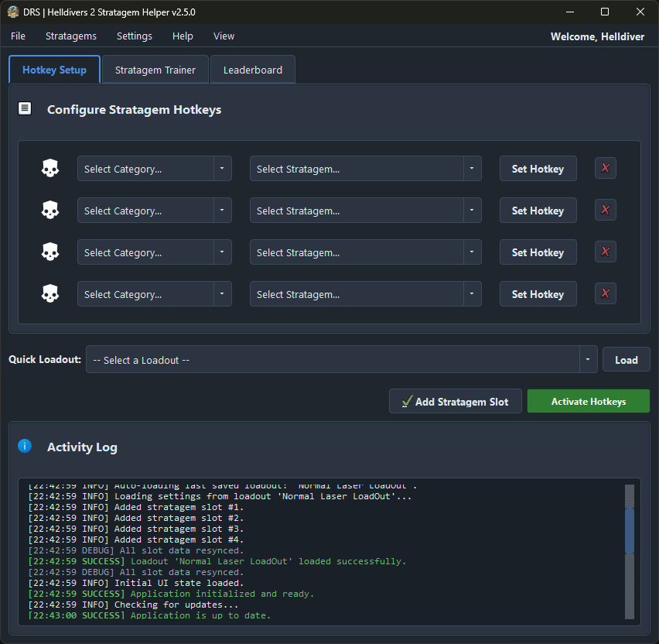This screenshot has width=659, height=644.
Task: Click the 'Checking for updates...' log line
Action: pyautogui.click(x=133, y=605)
